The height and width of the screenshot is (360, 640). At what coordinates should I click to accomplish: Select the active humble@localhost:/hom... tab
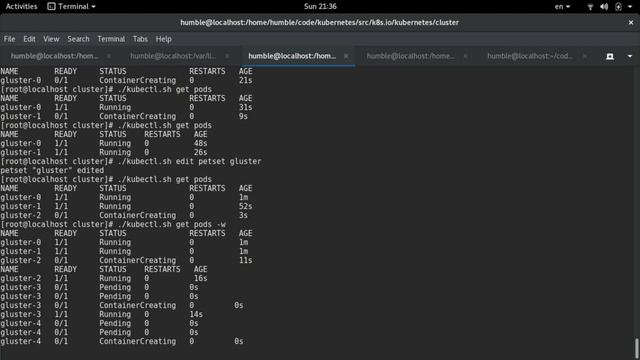tap(292, 56)
